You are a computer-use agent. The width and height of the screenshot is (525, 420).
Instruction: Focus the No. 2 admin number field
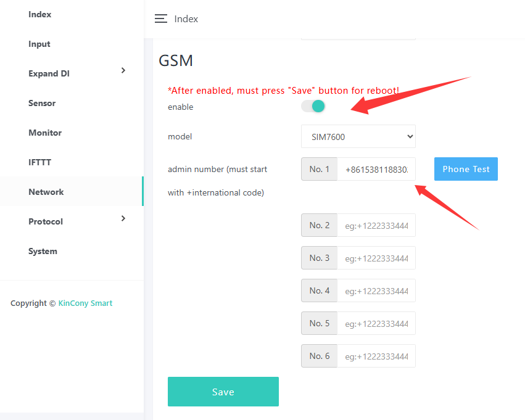tap(376, 226)
